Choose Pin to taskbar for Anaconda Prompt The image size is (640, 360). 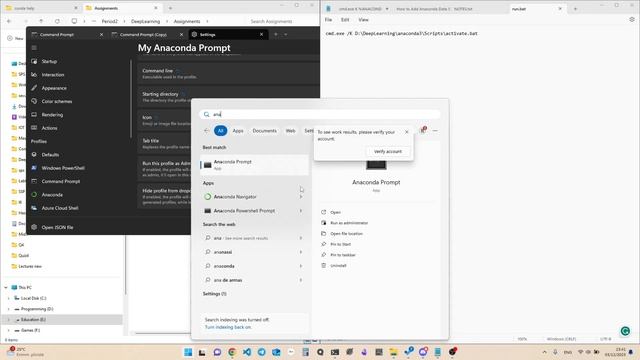coord(343,255)
